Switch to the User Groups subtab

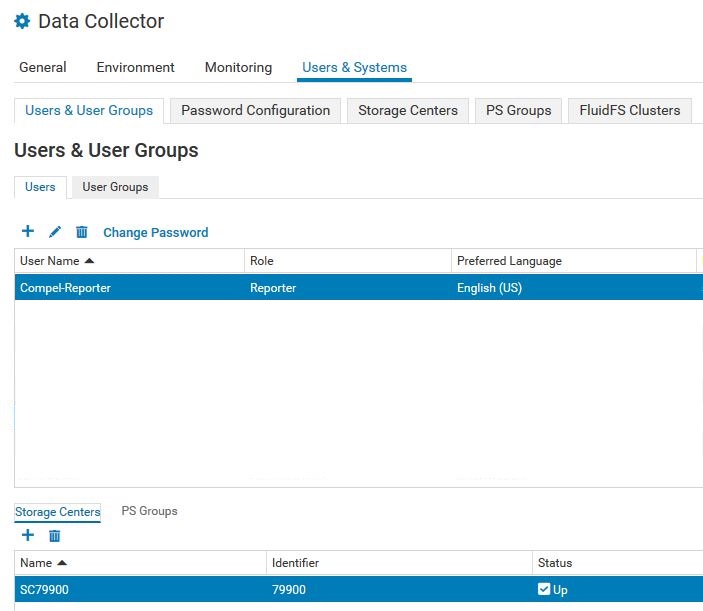pos(115,187)
